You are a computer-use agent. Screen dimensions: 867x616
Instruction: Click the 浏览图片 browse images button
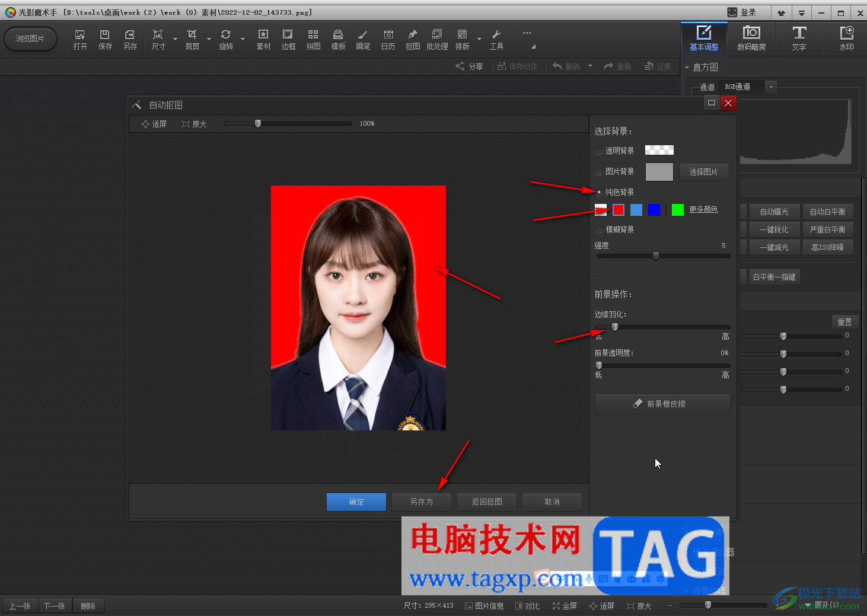click(30, 39)
